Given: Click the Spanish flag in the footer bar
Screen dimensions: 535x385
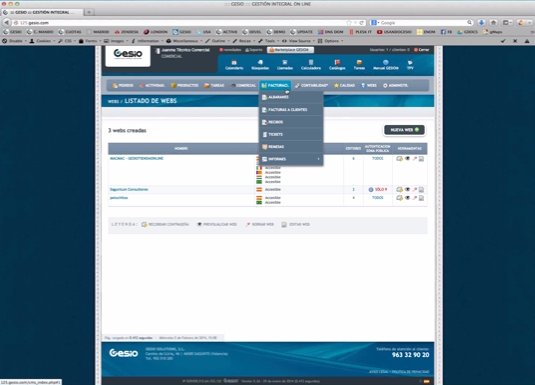Looking at the screenshot, I should click(x=426, y=381).
